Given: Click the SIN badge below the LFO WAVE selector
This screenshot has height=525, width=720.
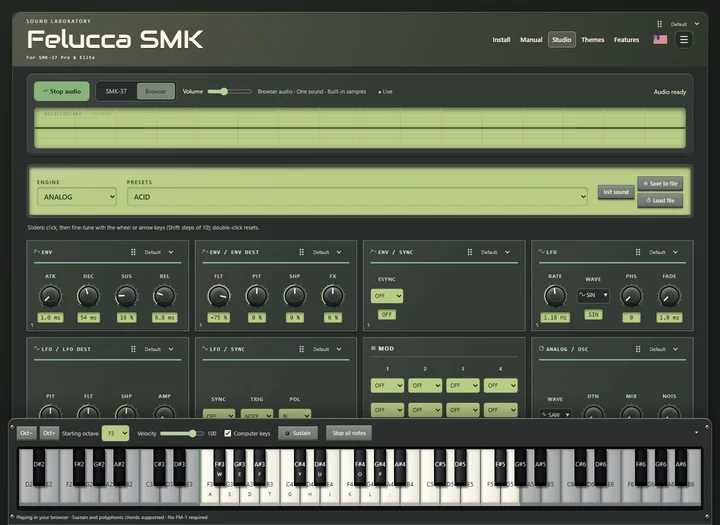Looking at the screenshot, I should click(593, 315).
